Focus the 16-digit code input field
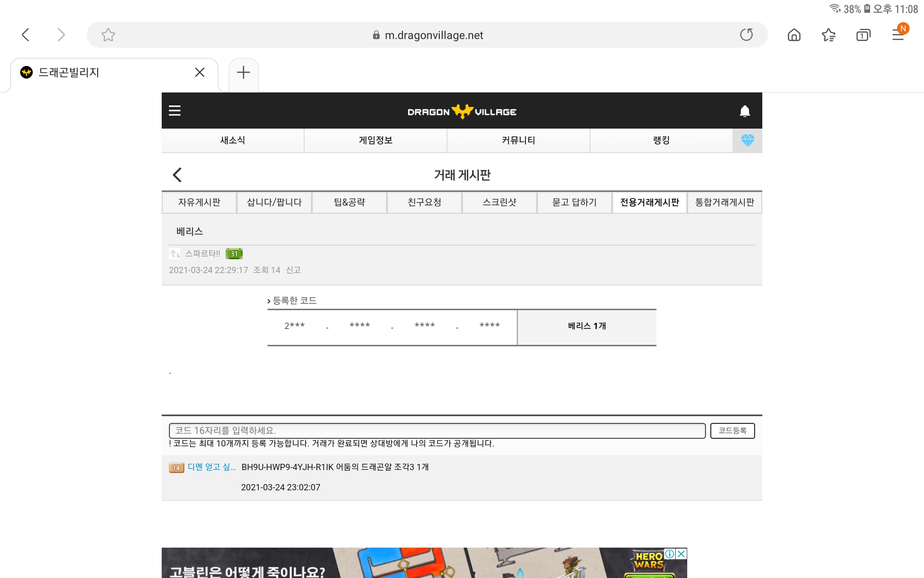This screenshot has height=578, width=924. point(437,431)
